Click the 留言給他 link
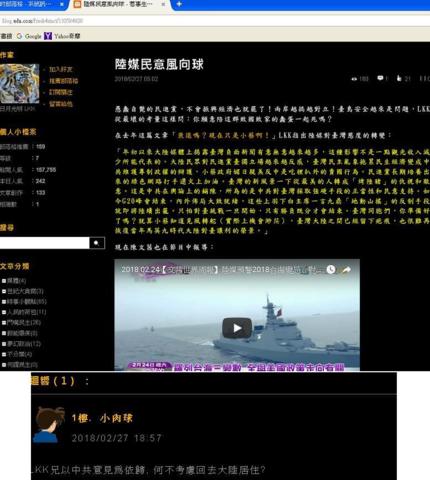 click(x=61, y=104)
